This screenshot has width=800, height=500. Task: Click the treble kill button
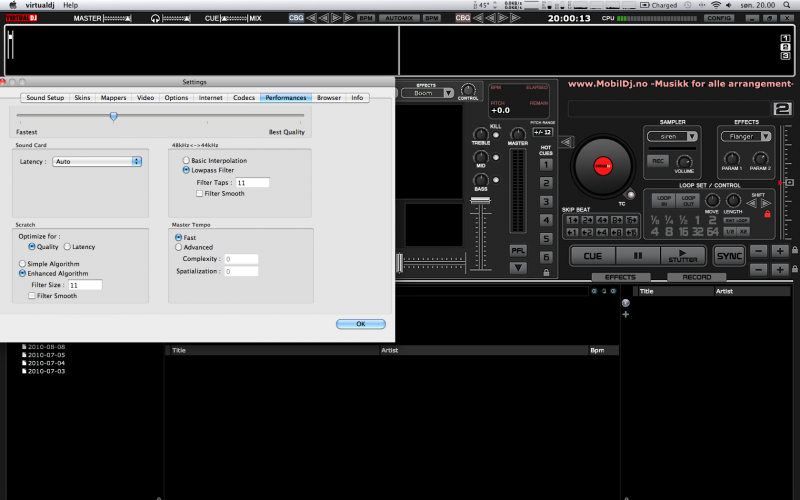tap(495, 135)
